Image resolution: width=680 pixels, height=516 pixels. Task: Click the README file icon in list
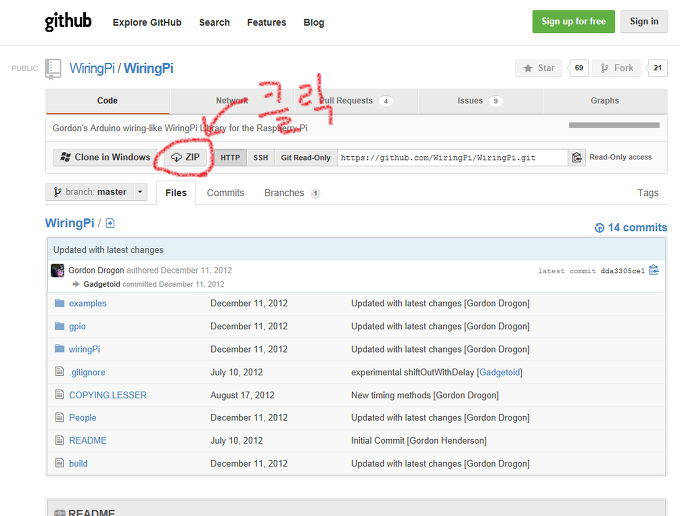pos(59,440)
